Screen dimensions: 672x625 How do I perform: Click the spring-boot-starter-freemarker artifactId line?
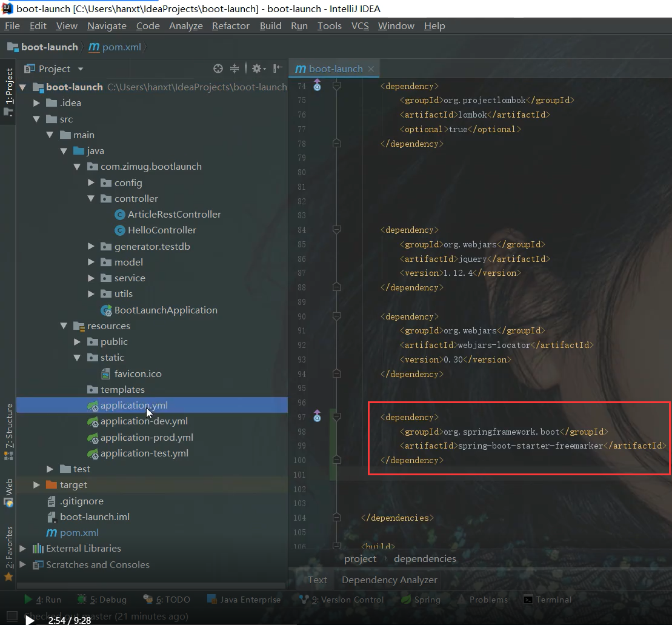(533, 446)
